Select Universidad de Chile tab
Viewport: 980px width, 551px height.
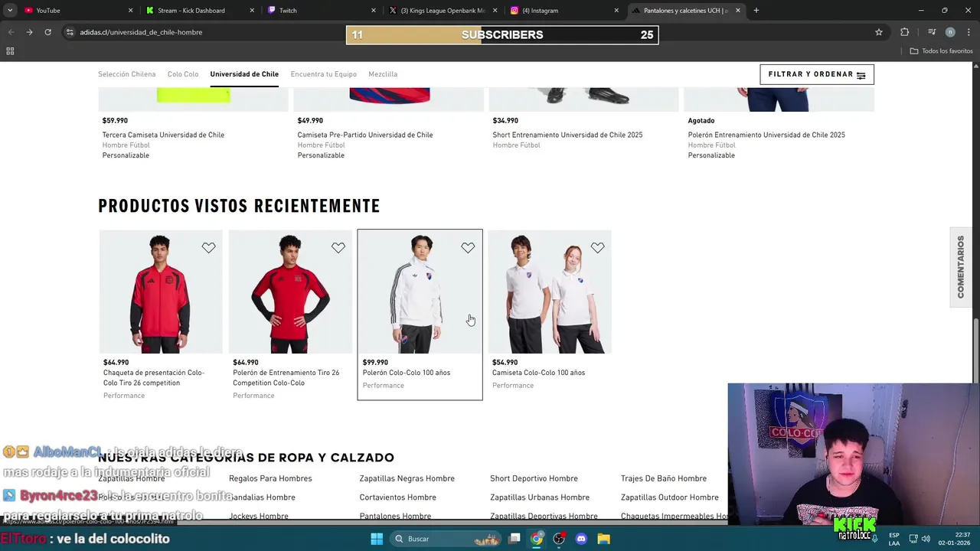(244, 74)
